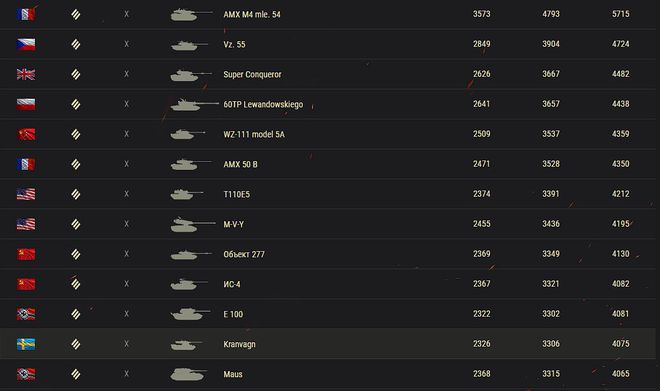Click the French flag beside AMX M4 mle. 54
The height and width of the screenshot is (391, 660).
(x=26, y=14)
